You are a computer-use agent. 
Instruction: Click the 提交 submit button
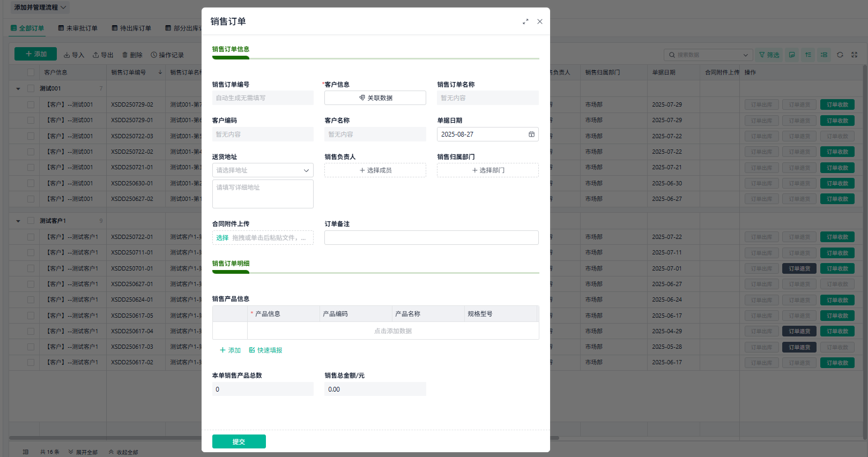239,441
